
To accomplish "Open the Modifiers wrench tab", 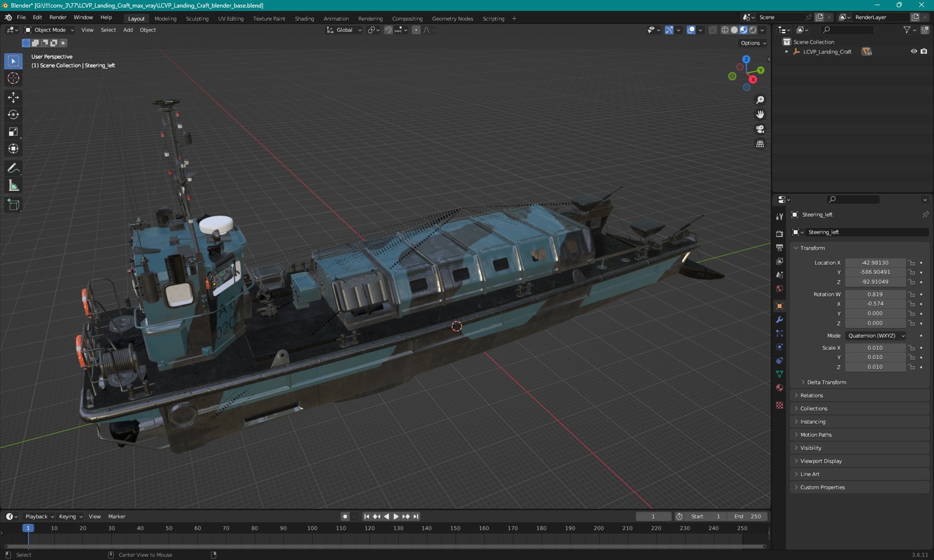I will 779,320.
